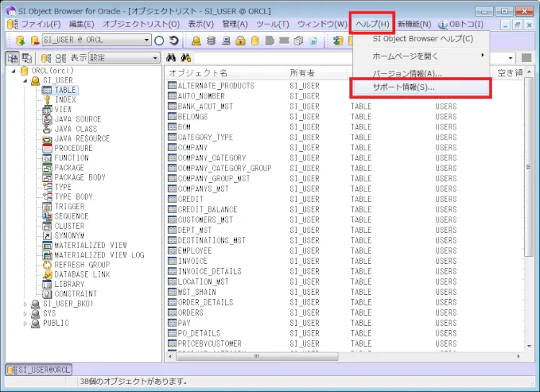Screen dimensions: 540x392
Task: Expand the SYS tree node
Action: (x=25, y=314)
